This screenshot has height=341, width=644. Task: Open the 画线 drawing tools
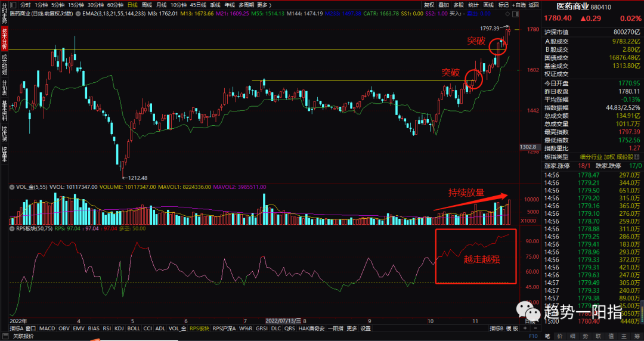click(x=488, y=5)
